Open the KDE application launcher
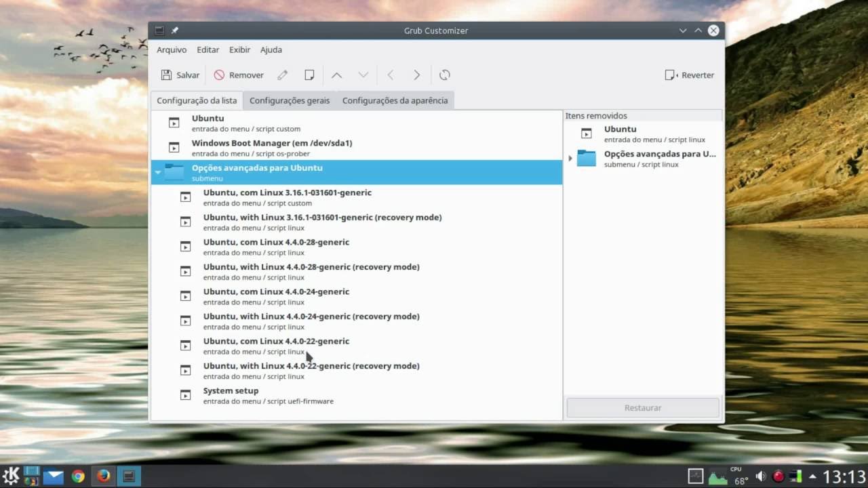Screen dimensions: 868x488 point(11,476)
